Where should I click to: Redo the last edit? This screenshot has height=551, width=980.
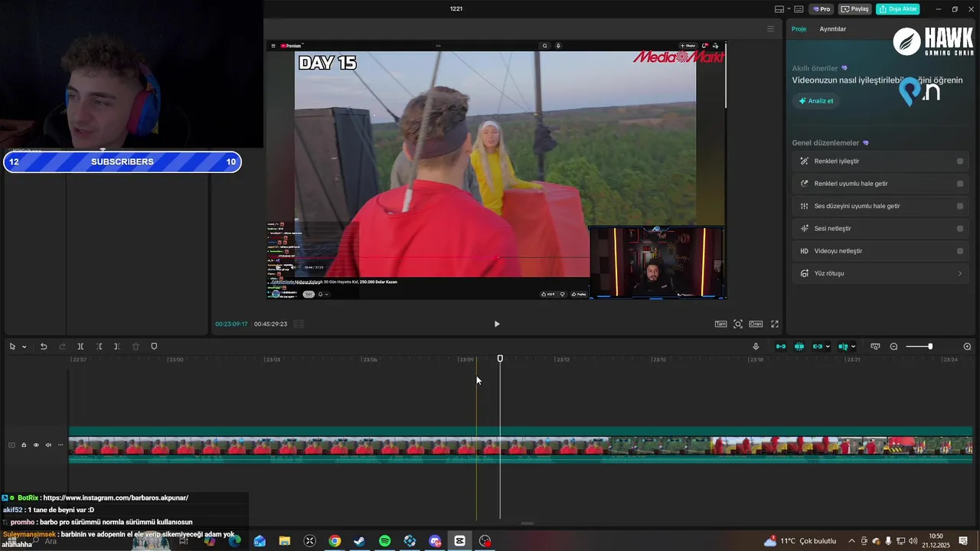point(62,347)
